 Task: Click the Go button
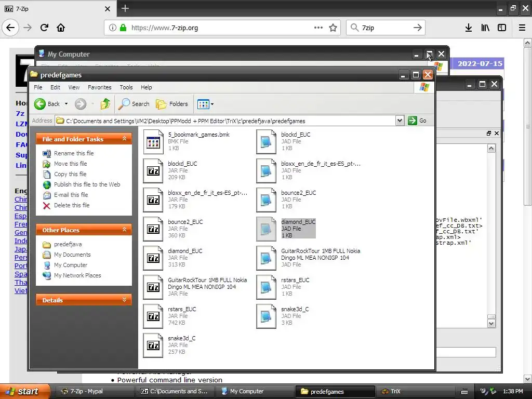(417, 121)
